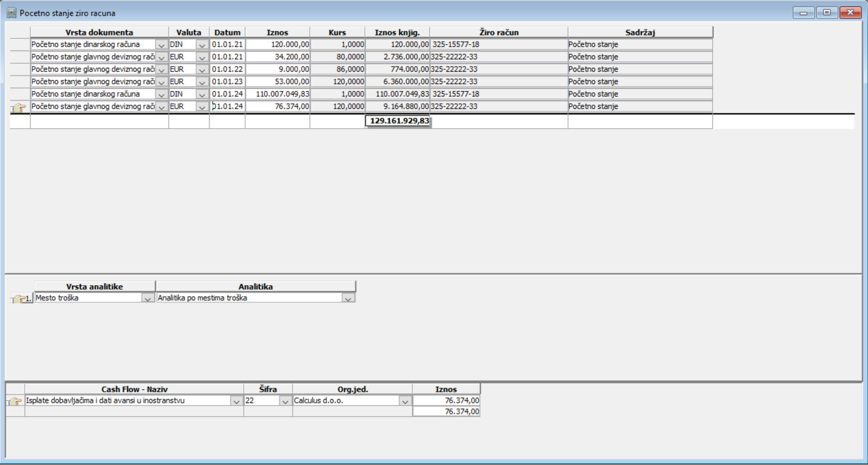Click the window icon in the title bar
The image size is (868, 465).
(12, 13)
